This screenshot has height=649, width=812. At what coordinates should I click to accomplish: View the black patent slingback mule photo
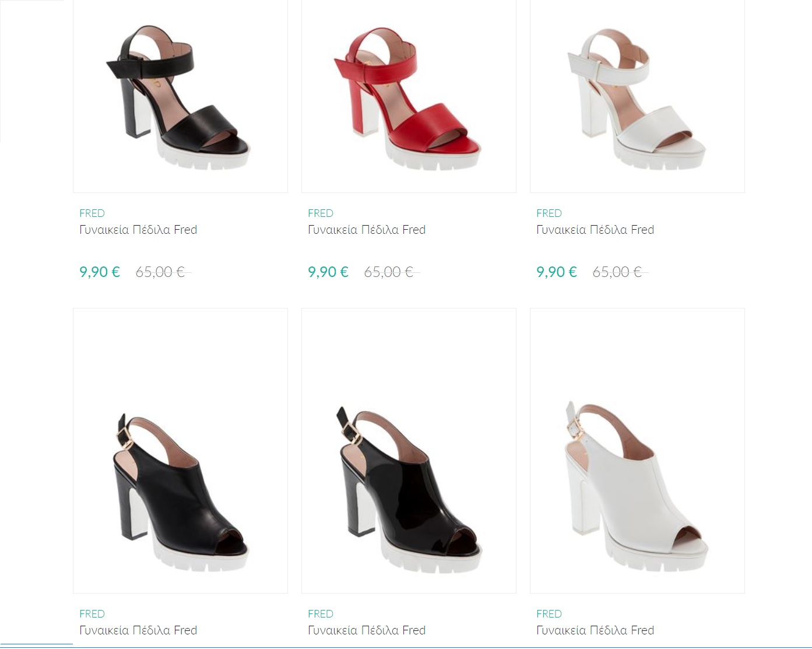409,451
